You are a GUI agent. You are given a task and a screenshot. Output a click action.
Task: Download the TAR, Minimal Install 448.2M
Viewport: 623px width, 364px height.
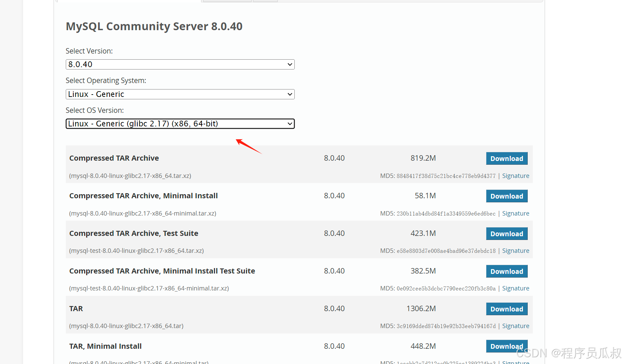506,346
